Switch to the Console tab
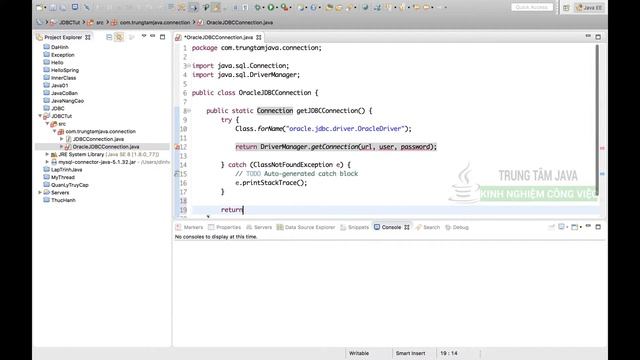Viewport: 640px width, 360px height. [391, 227]
